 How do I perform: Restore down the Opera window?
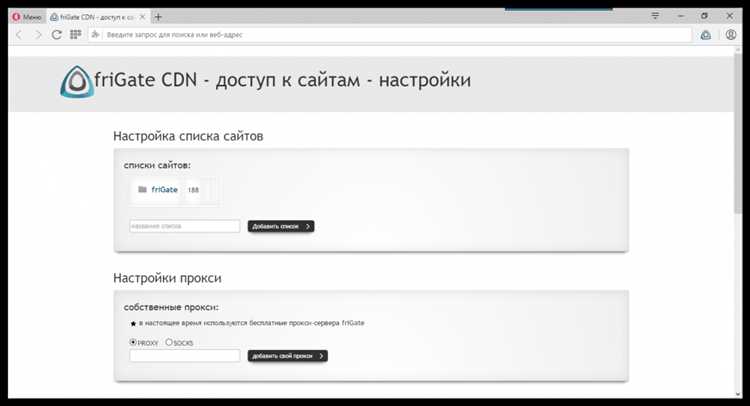coord(704,16)
